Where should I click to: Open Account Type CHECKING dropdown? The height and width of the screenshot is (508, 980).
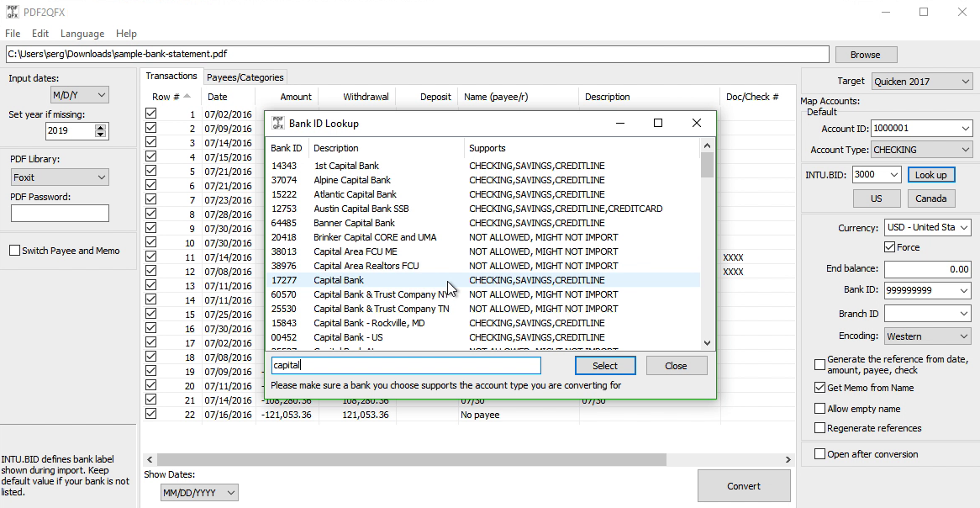tap(922, 150)
